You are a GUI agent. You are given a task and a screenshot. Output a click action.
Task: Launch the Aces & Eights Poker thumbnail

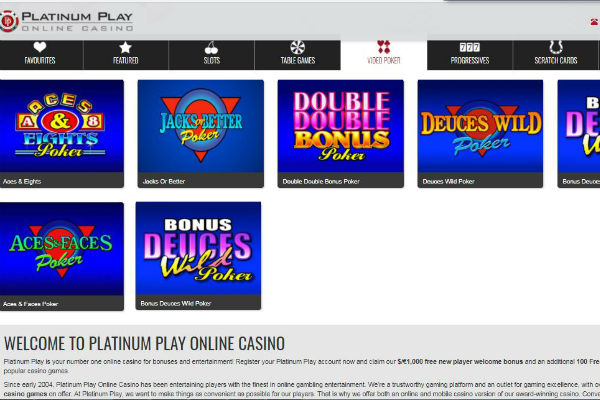pos(62,126)
